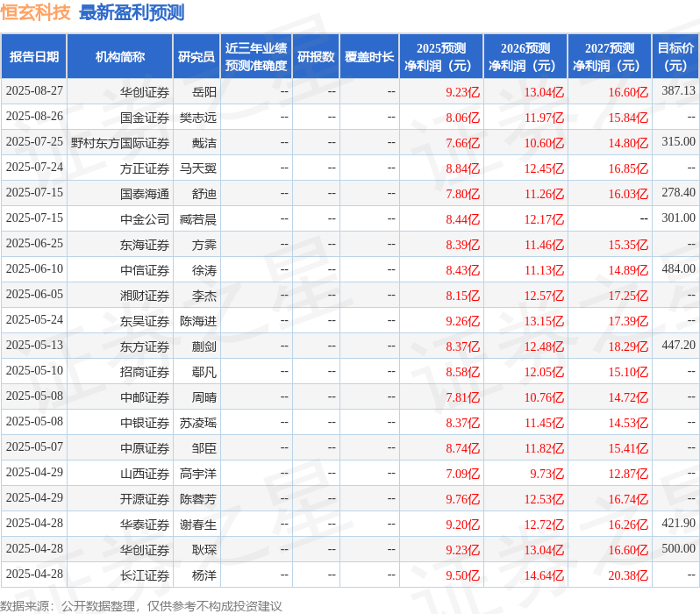
Task: Click target price 500.00
Action: (678, 549)
